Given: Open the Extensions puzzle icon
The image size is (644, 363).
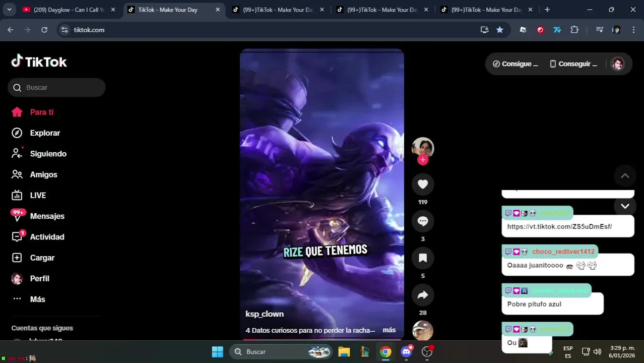Looking at the screenshot, I should click(x=574, y=30).
